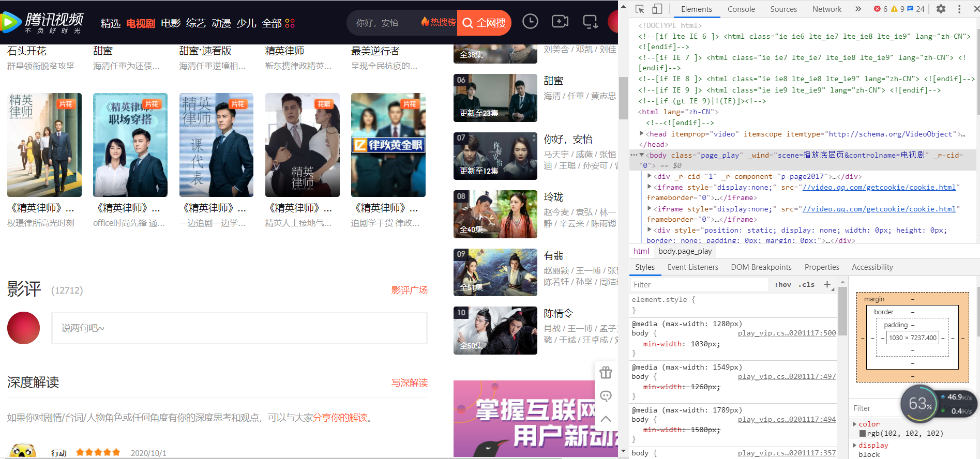Open the 律政黄金眼 video thumbnail
Image resolution: width=980 pixels, height=459 pixels.
388,145
